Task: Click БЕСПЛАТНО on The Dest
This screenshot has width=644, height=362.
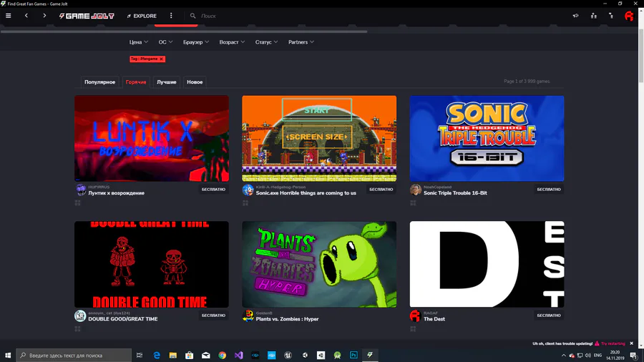Action: (549, 315)
